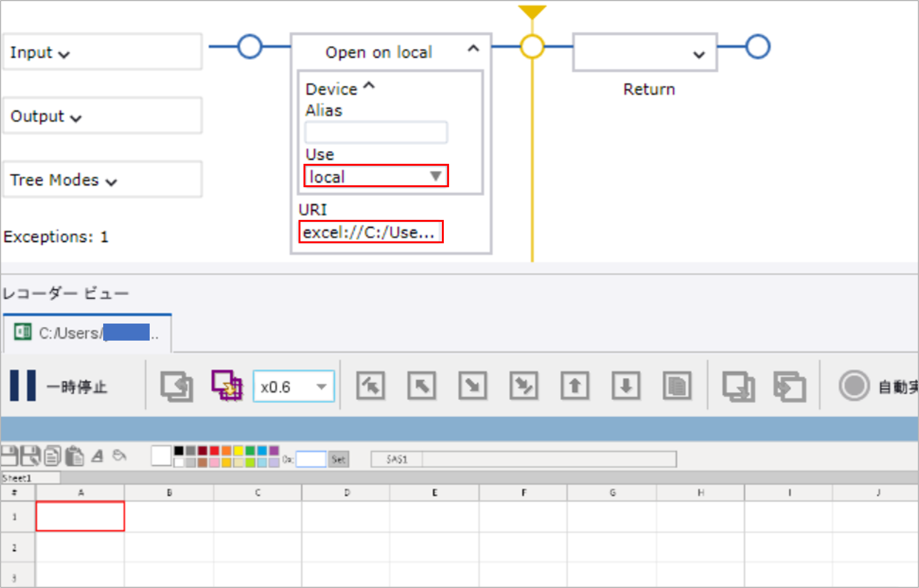Click the document page icon in recorder toolbar

point(677,386)
